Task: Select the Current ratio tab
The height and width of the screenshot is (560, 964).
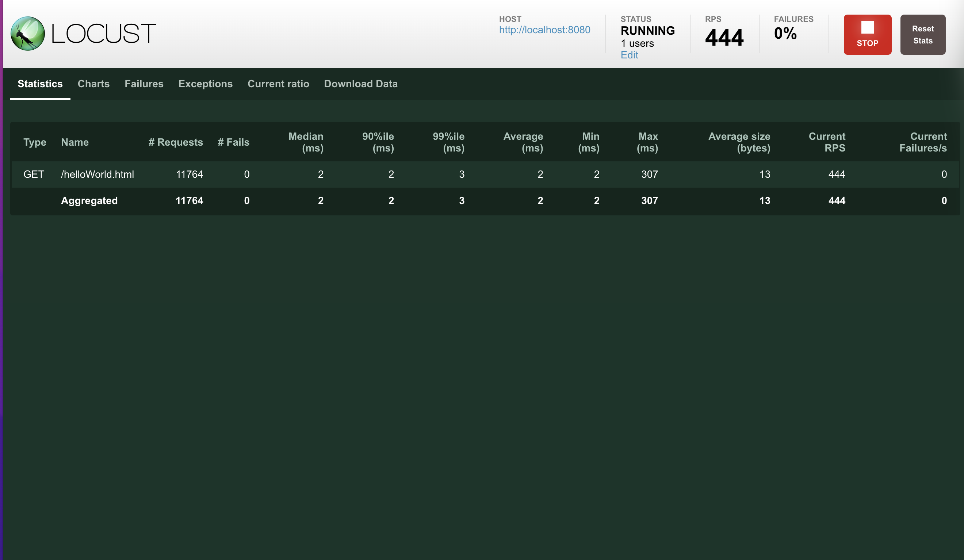Action: (278, 84)
